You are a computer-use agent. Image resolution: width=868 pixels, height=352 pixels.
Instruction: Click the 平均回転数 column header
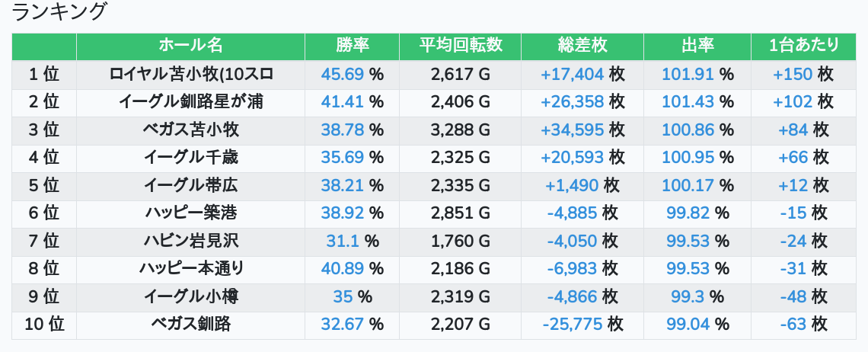pyautogui.click(x=461, y=46)
